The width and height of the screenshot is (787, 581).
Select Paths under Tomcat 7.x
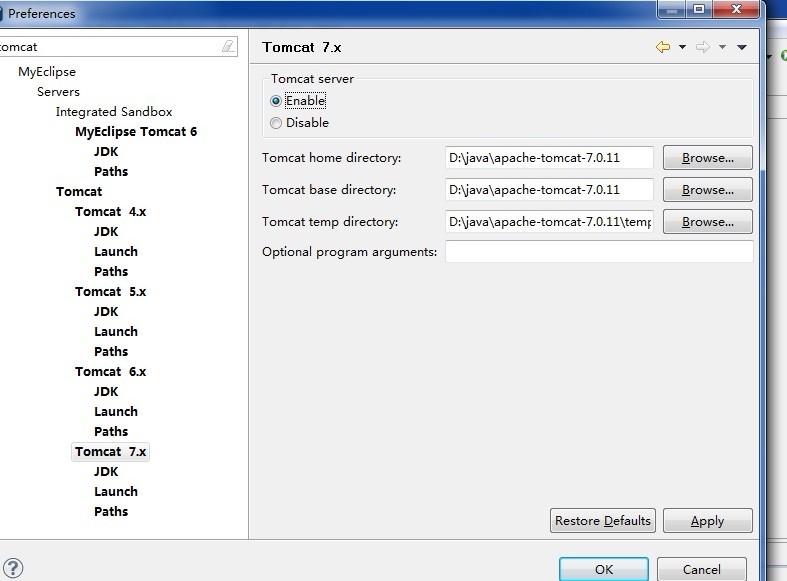111,512
